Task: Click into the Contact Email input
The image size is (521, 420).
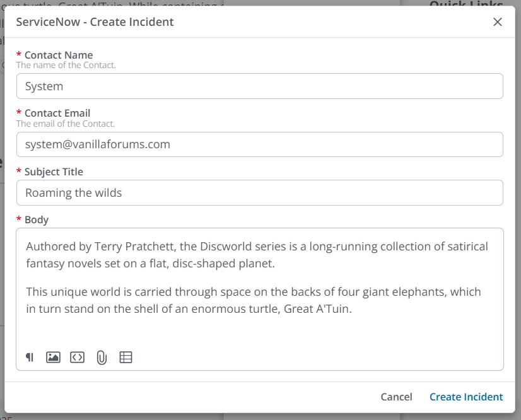Action: (x=259, y=144)
